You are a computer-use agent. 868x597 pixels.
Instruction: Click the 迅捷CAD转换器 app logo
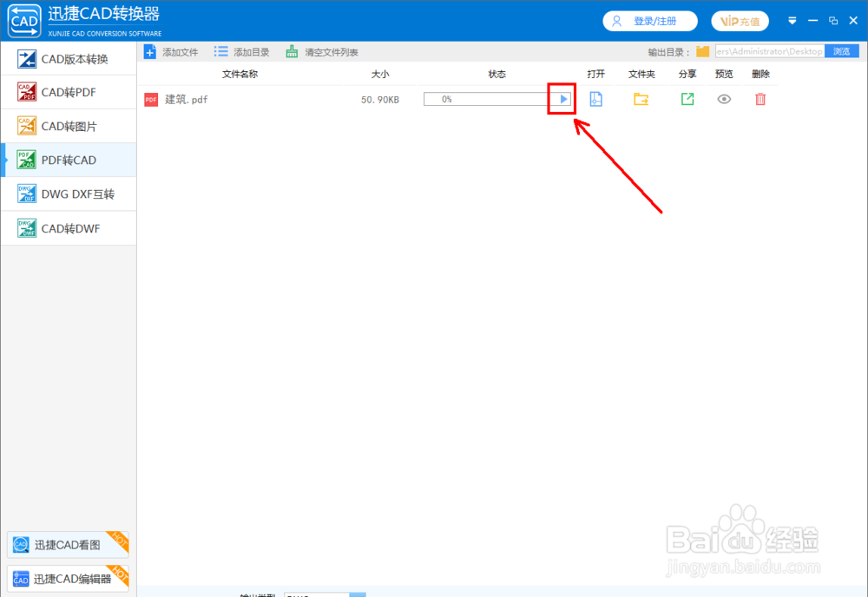(24, 21)
